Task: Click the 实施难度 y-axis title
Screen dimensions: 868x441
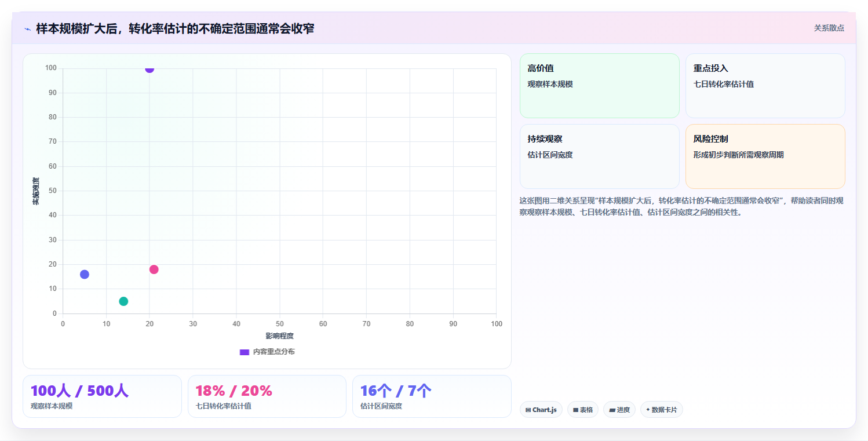Action: pyautogui.click(x=36, y=191)
